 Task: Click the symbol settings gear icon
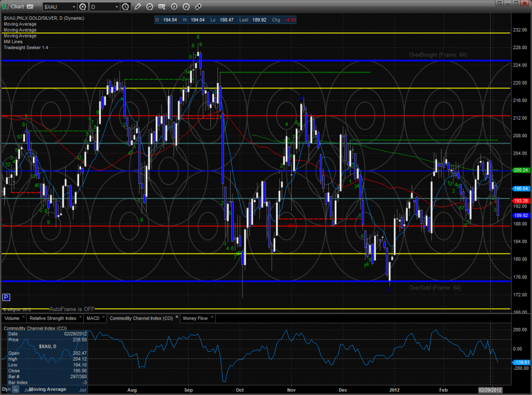pos(82,7)
